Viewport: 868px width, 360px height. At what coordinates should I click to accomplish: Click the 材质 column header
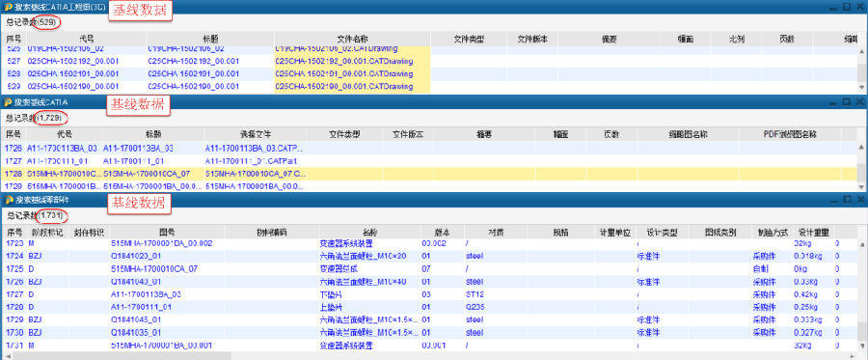coord(496,232)
